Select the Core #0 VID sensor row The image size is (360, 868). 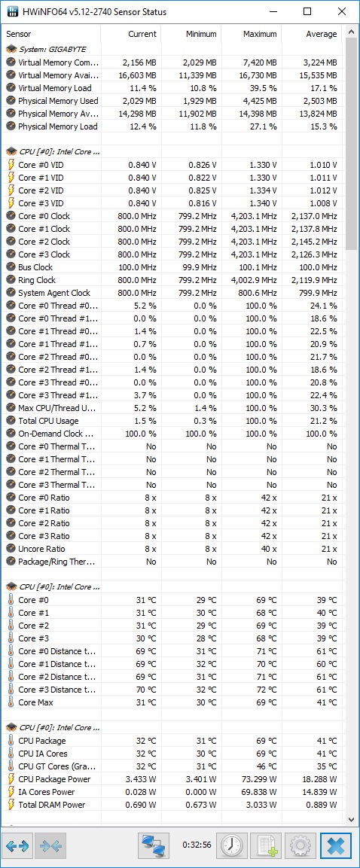pos(172,165)
